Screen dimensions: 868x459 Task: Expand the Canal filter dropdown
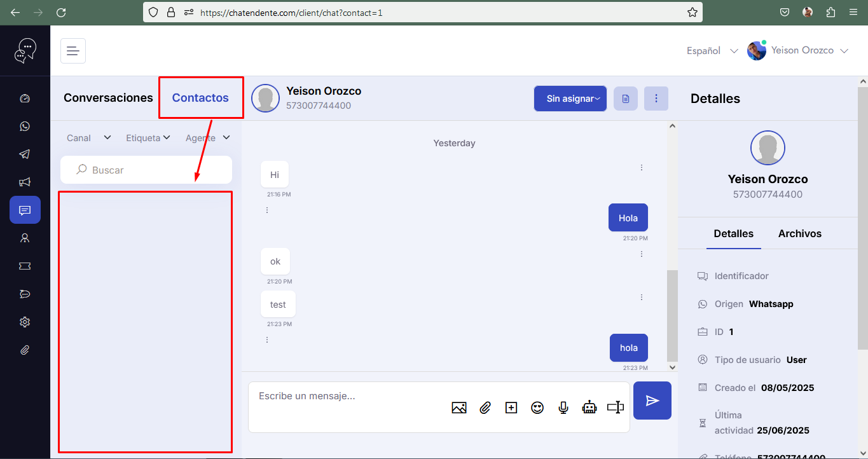coord(89,138)
